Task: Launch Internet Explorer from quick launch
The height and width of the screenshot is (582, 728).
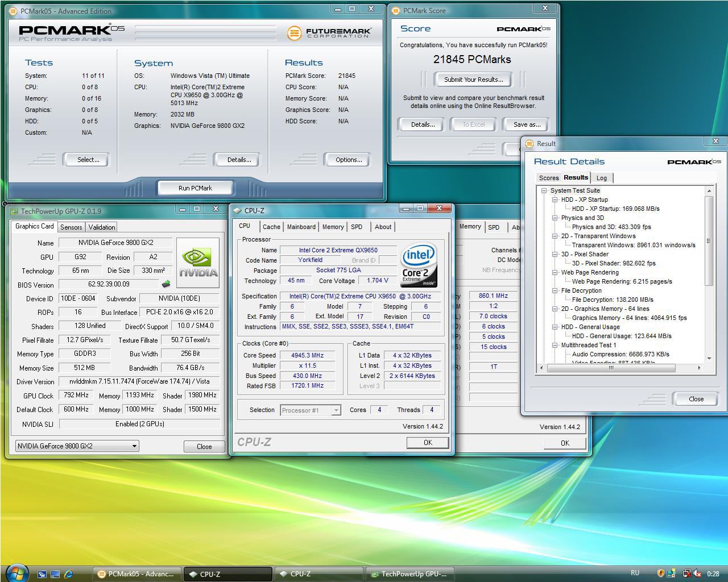Action: click(x=68, y=574)
